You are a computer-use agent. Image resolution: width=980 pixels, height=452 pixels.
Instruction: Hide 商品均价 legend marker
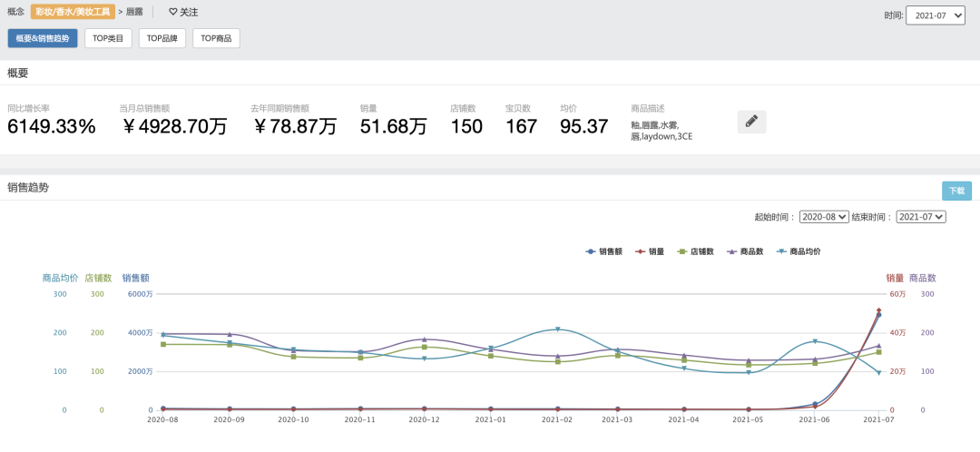[x=782, y=251]
